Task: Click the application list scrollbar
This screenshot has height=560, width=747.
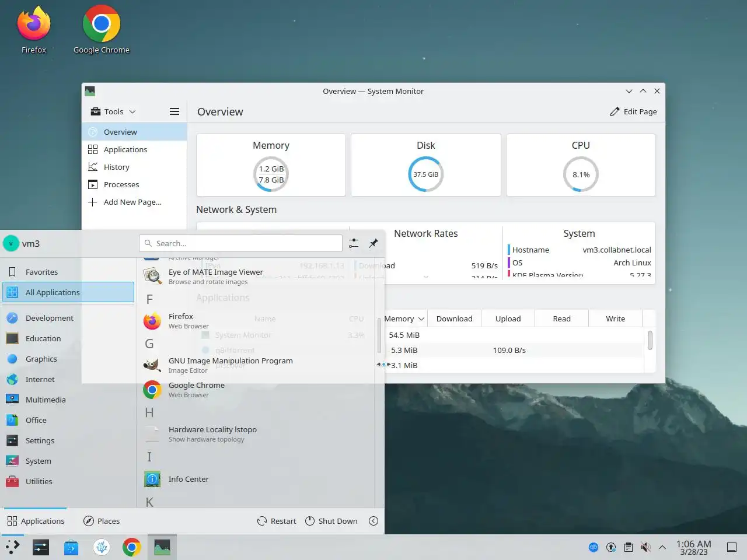Action: click(x=379, y=335)
